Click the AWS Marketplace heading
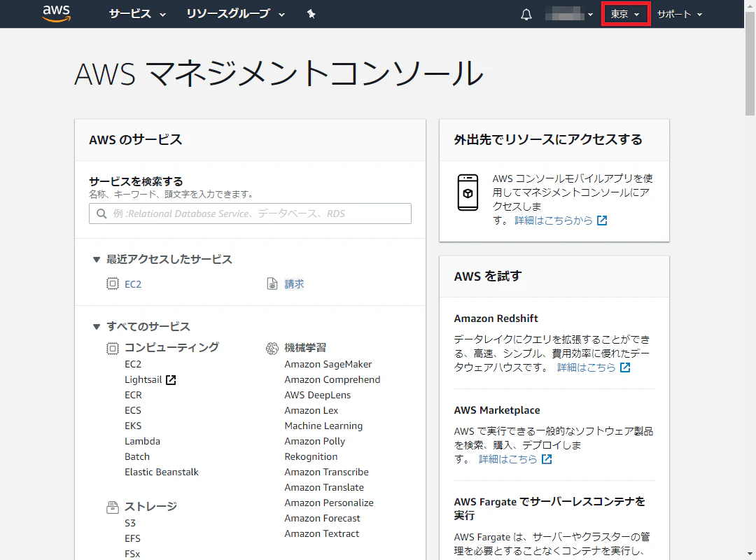Viewport: 756px width, 560px height. coord(496,410)
